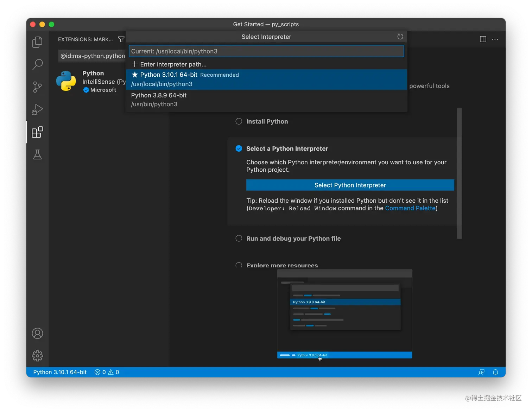Click the Recommended label
The height and width of the screenshot is (412, 532).
coord(220,75)
